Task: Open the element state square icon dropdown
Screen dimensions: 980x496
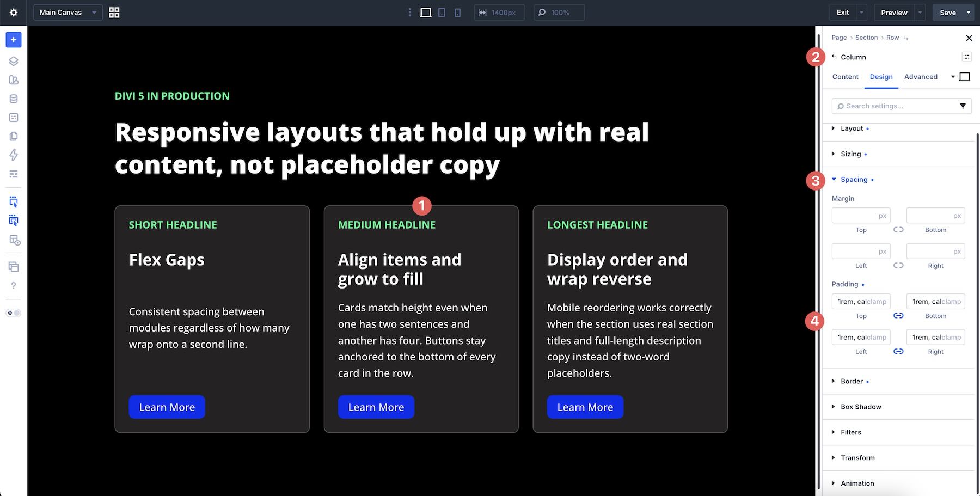Action: 961,77
